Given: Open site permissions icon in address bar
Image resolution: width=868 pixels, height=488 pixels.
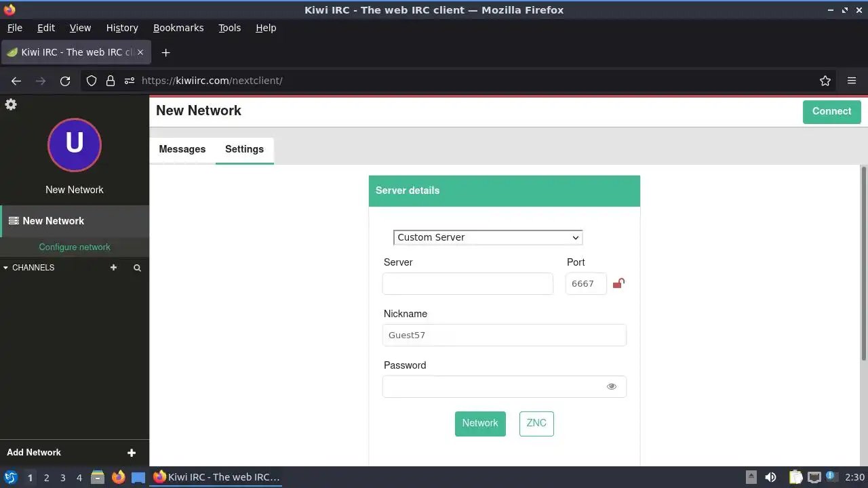Looking at the screenshot, I should [x=130, y=81].
